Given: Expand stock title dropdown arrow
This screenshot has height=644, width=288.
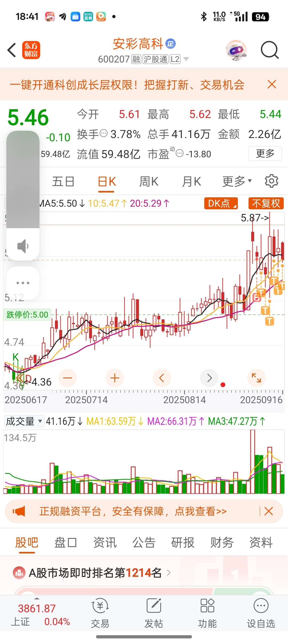Looking at the screenshot, I should coord(186,59).
